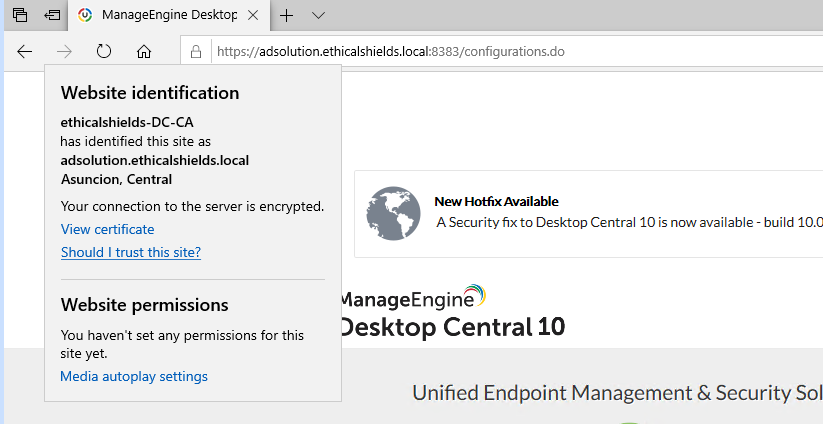Image resolution: width=823 pixels, height=424 pixels.
Task: Click the ManageEngine logo
Action: [x=413, y=298]
